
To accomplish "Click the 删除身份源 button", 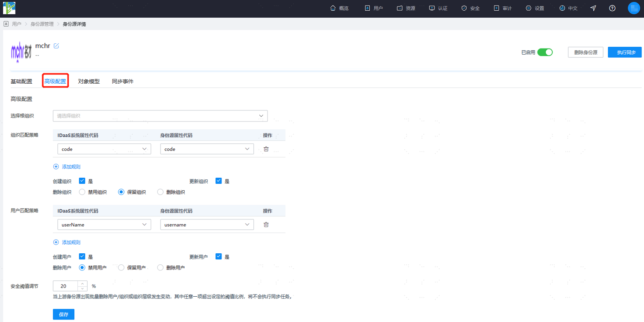I will coord(586,52).
